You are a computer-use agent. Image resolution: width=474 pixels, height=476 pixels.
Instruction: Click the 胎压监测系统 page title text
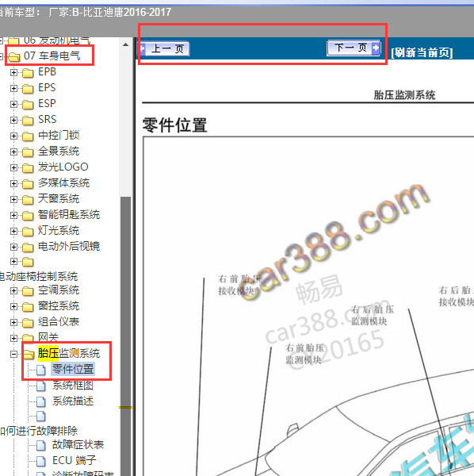404,95
